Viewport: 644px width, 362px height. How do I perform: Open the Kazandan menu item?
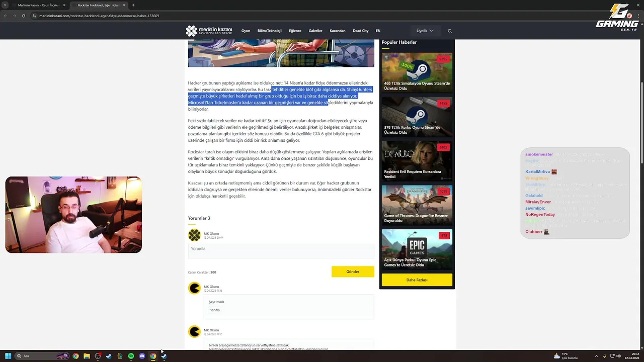(338, 31)
